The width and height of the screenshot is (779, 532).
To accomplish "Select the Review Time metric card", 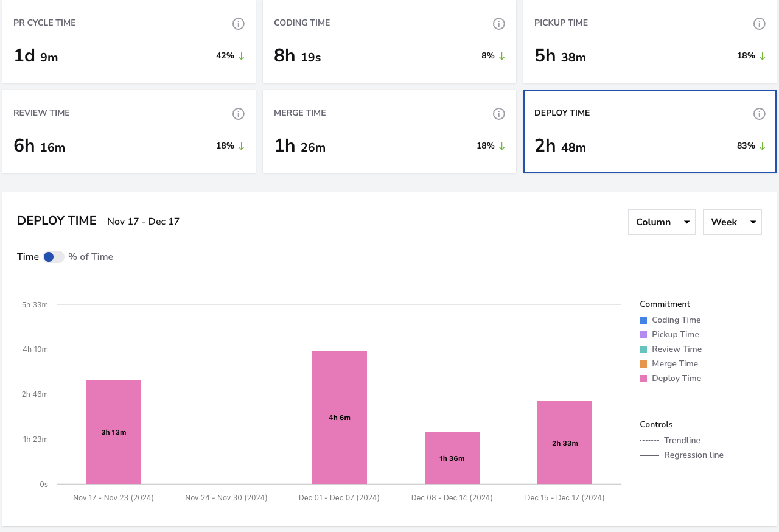I will 129,131.
